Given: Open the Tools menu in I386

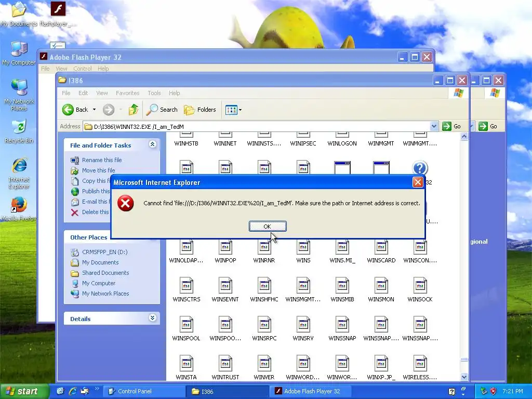Looking at the screenshot, I should point(154,93).
